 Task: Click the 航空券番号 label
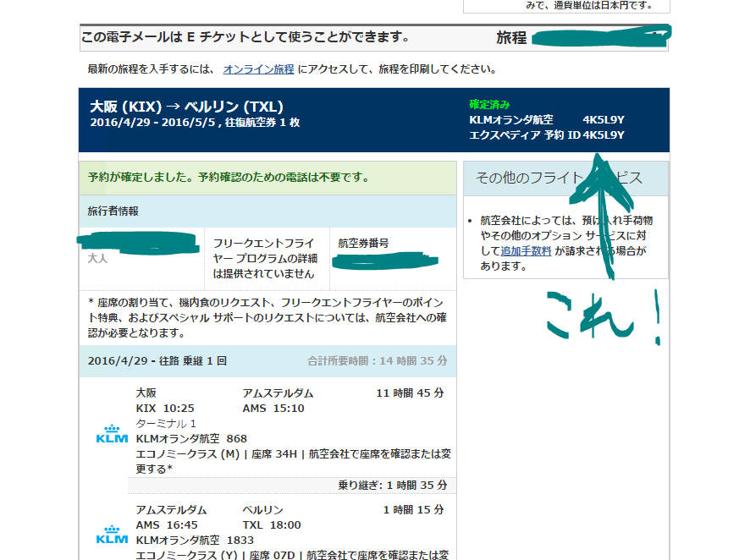coord(363,244)
